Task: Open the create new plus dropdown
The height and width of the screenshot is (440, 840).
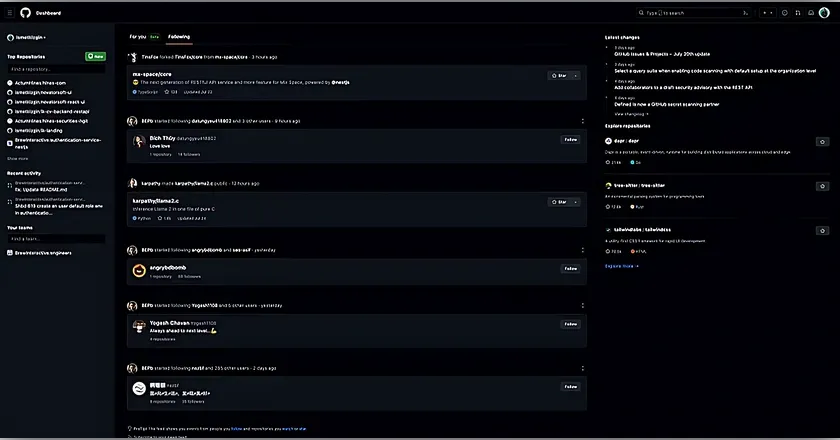Action: (768, 13)
